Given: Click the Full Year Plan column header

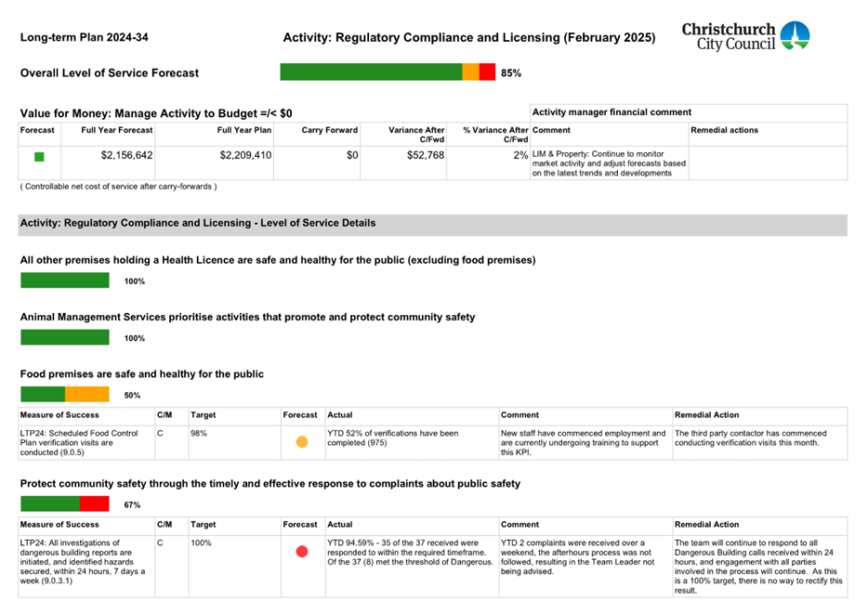Looking at the screenshot, I should tap(244, 130).
